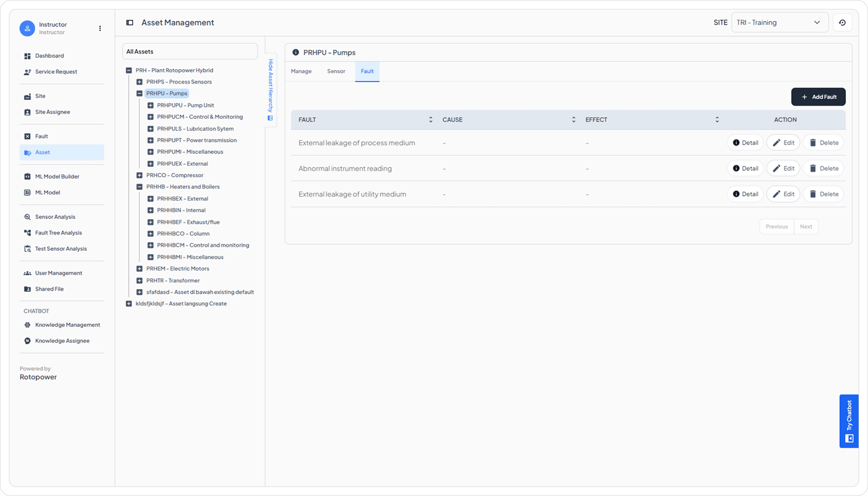This screenshot has height=496, width=868.
Task: Open the SITE dropdown TRI - Training
Action: pos(779,22)
